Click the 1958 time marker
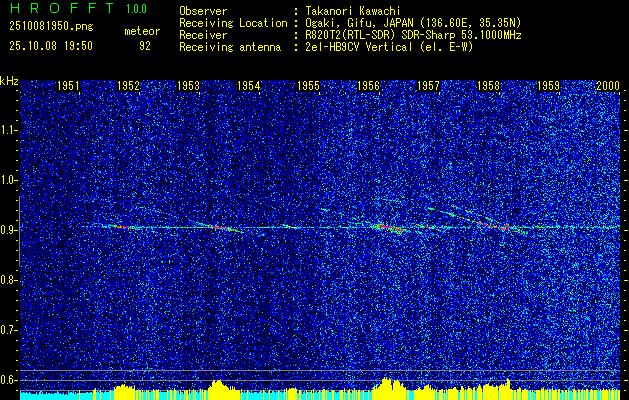This screenshot has height=400, width=629. click(488, 87)
